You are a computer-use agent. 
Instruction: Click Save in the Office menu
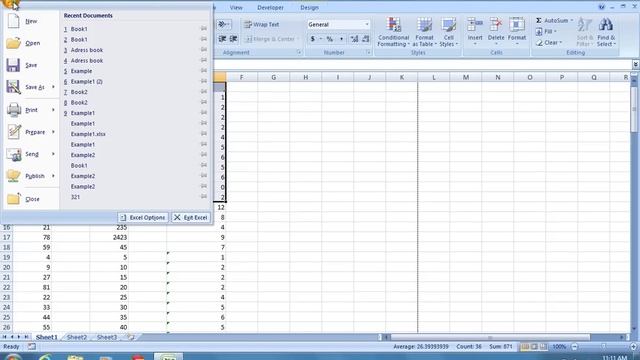click(x=31, y=65)
